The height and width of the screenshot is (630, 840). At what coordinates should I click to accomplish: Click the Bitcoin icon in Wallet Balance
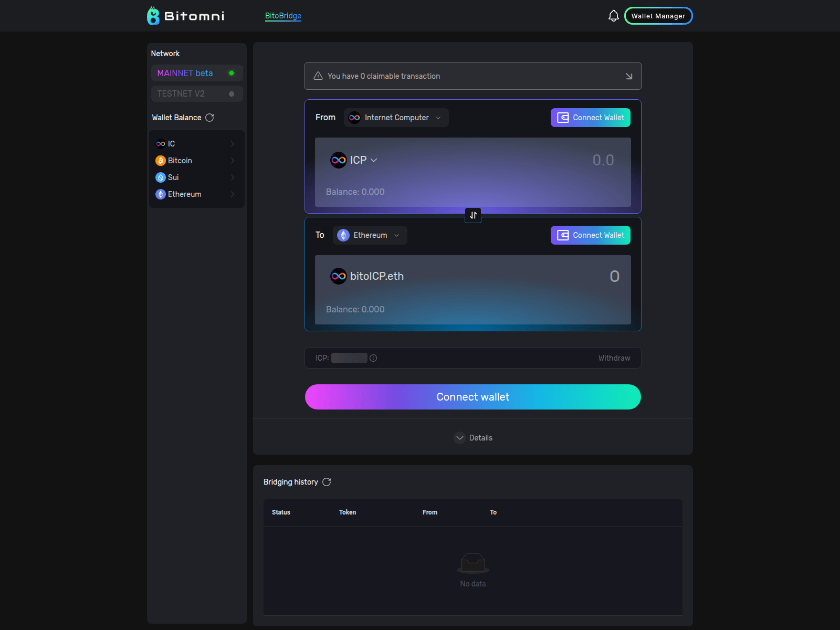pos(161,161)
